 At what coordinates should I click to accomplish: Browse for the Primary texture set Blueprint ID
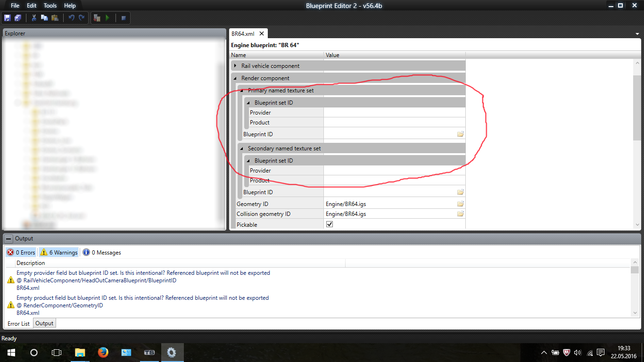461,134
